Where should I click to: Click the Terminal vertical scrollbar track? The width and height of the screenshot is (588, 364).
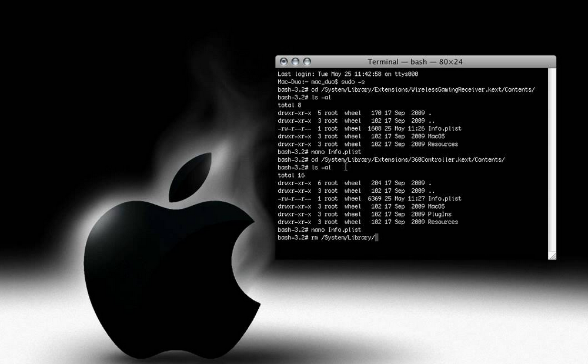tap(552, 160)
